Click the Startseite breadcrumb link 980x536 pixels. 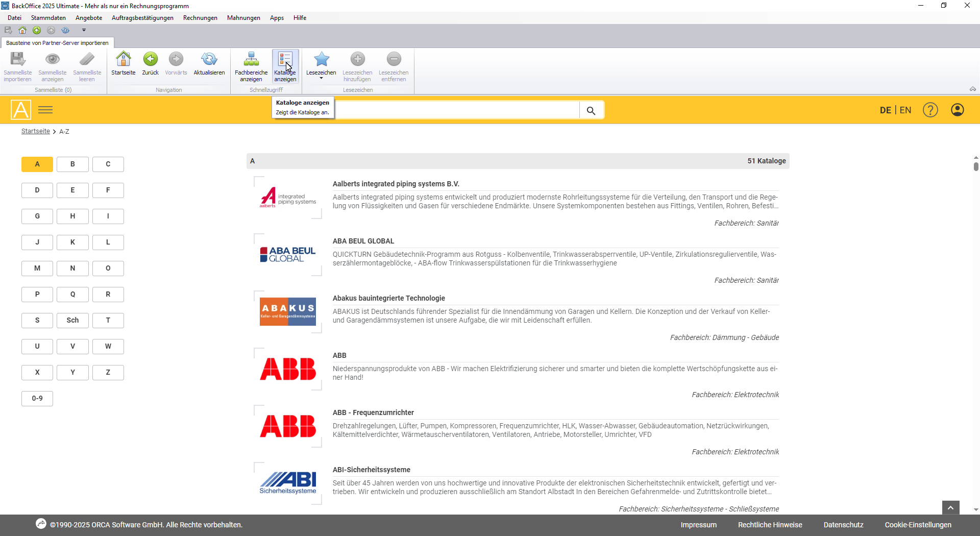click(x=36, y=131)
